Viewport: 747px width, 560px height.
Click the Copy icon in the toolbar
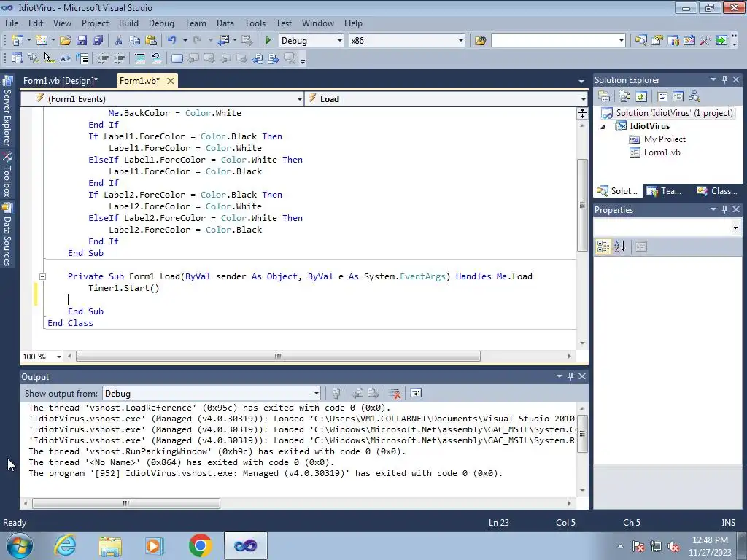pyautogui.click(x=134, y=41)
